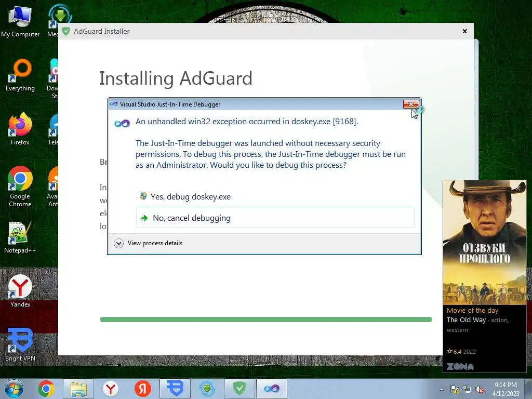The height and width of the screenshot is (399, 532).
Task: Click Yandex Browser Y taskbar icon
Action: point(110,389)
